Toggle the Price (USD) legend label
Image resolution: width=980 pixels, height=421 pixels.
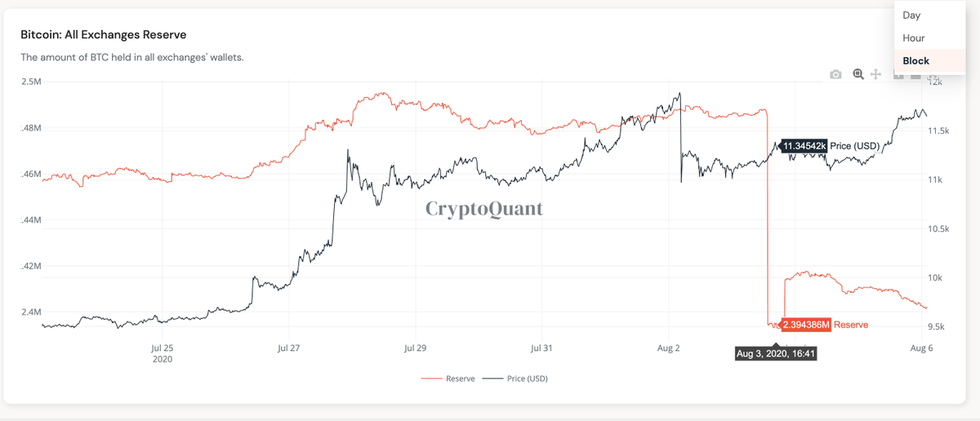point(527,379)
